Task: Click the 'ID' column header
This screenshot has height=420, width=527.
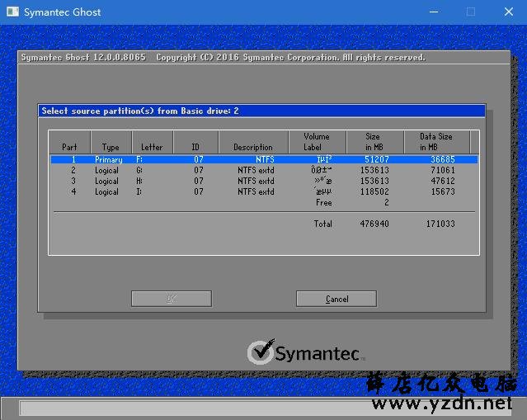Action: (x=195, y=142)
